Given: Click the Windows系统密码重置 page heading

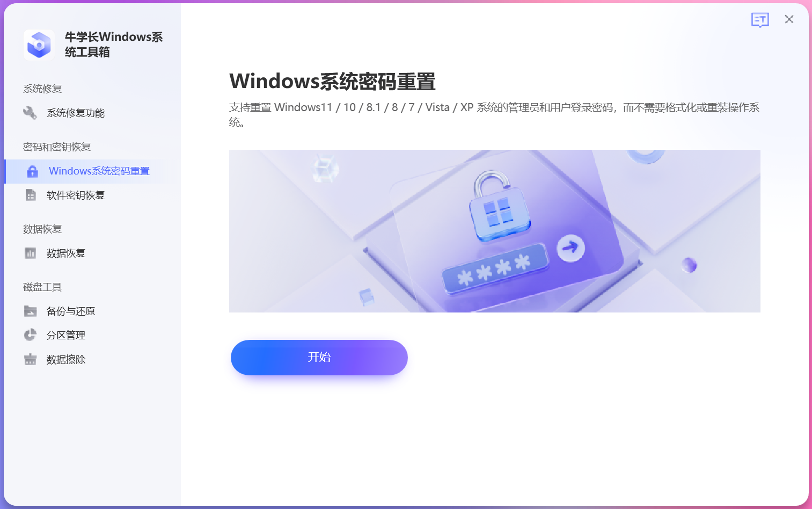Looking at the screenshot, I should pyautogui.click(x=332, y=82).
